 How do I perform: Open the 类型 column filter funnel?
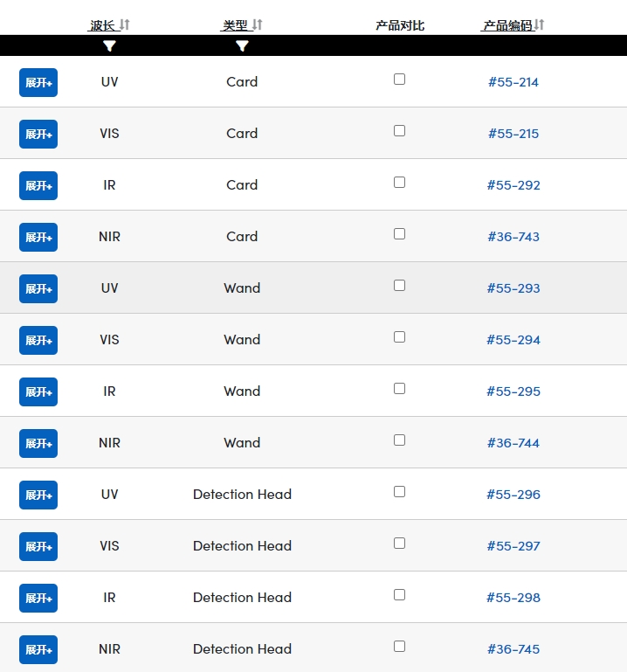click(x=243, y=45)
